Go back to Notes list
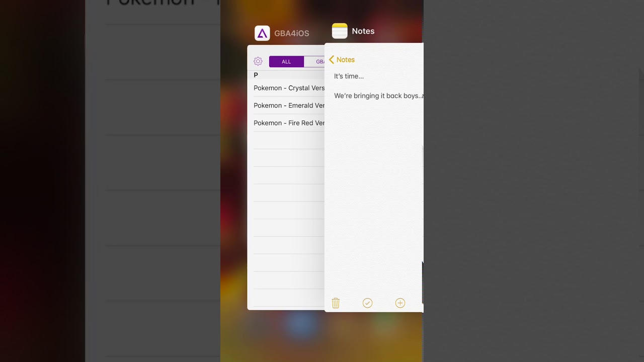 (342, 60)
